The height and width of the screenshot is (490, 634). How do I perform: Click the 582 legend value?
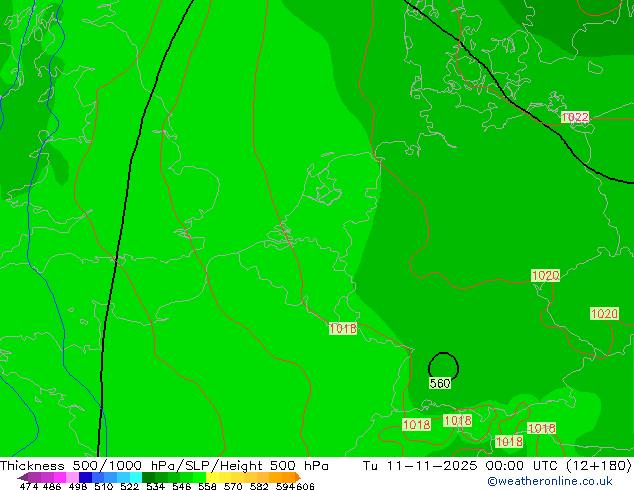[259, 486]
